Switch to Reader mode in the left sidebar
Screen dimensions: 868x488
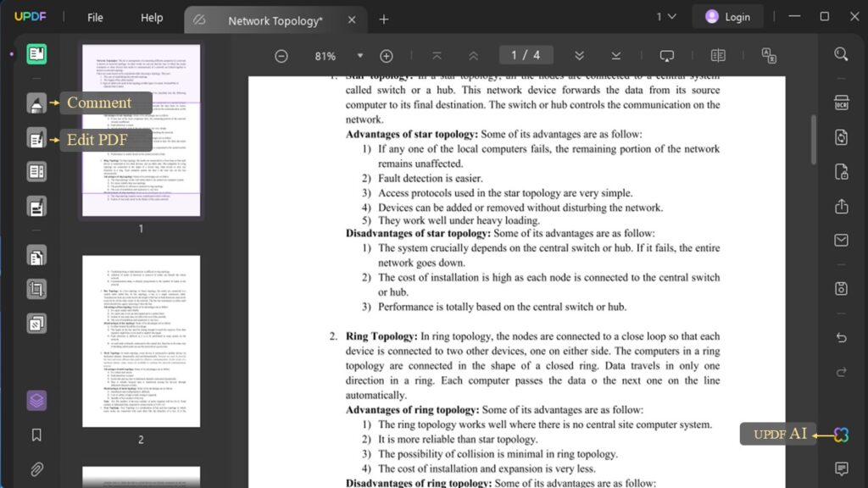36,54
